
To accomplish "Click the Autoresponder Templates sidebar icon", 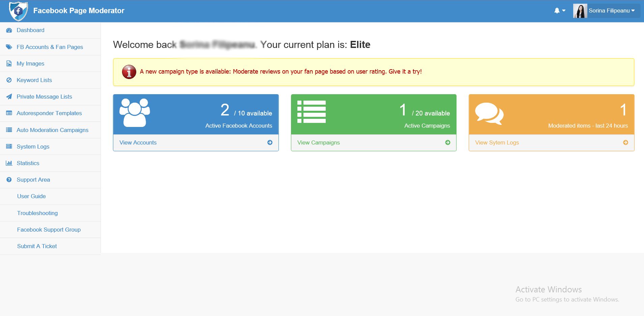I will [9, 113].
